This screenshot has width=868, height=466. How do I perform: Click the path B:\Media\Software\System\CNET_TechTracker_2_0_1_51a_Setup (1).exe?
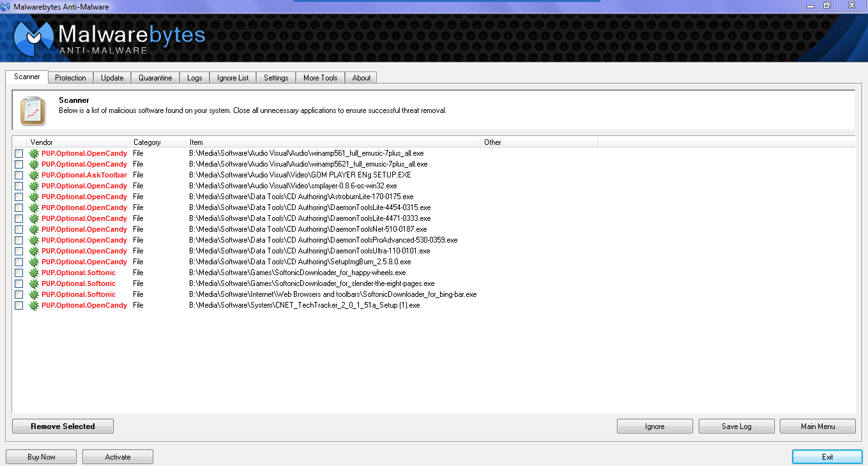click(x=305, y=305)
